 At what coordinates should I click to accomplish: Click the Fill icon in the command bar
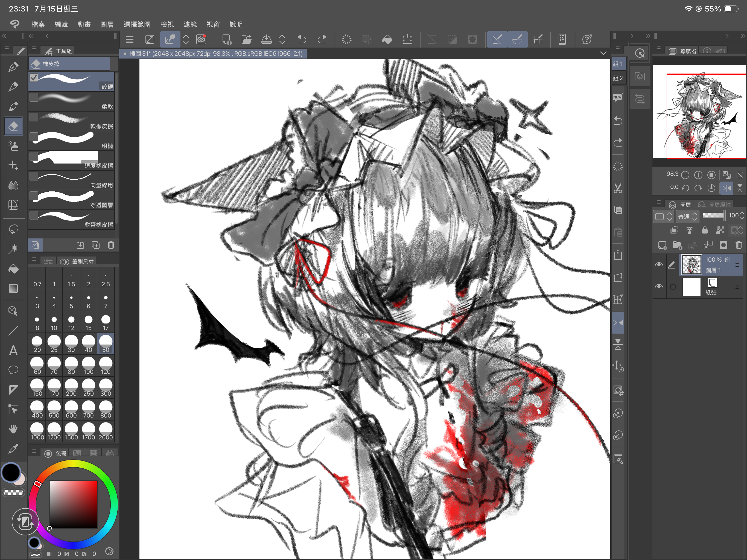coord(387,40)
